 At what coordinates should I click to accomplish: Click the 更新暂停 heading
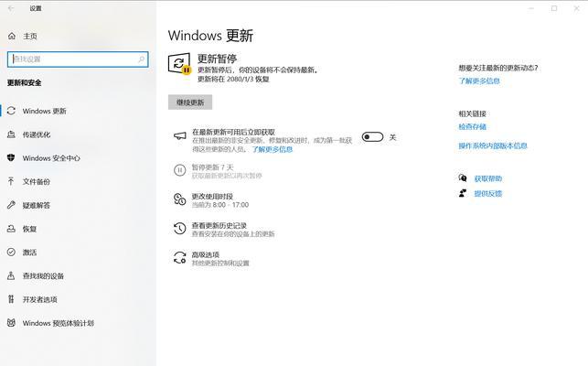coord(217,59)
